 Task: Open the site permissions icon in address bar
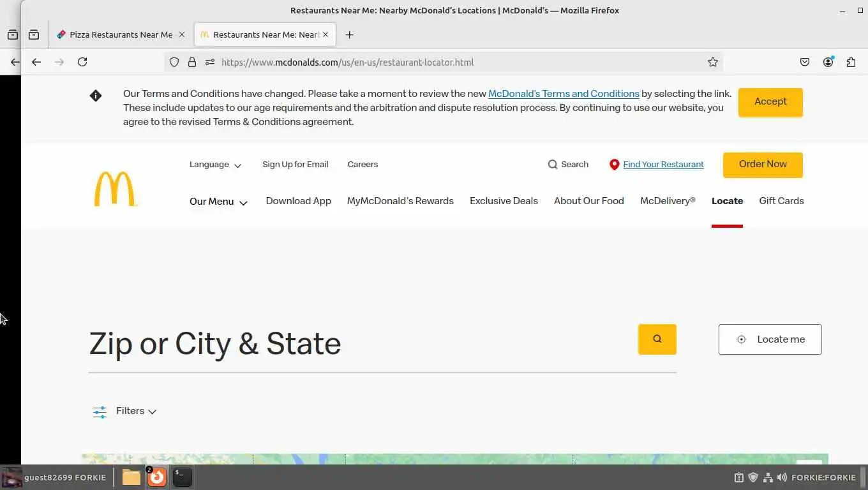coord(210,62)
